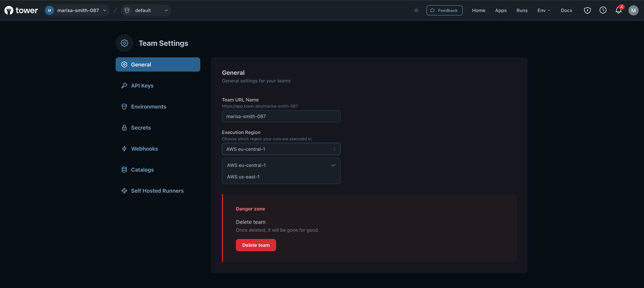
Task: Open the clock history icon
Action: click(603, 10)
